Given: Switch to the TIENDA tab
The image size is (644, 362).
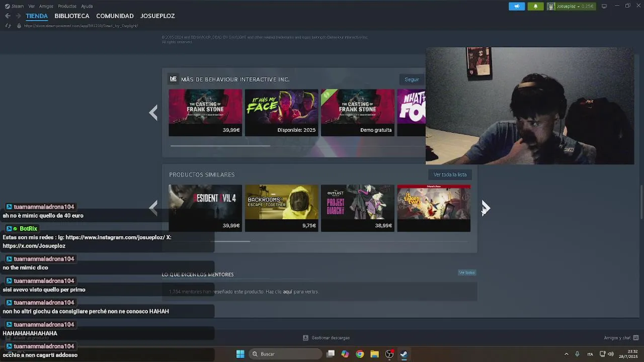Looking at the screenshot, I should (37, 16).
